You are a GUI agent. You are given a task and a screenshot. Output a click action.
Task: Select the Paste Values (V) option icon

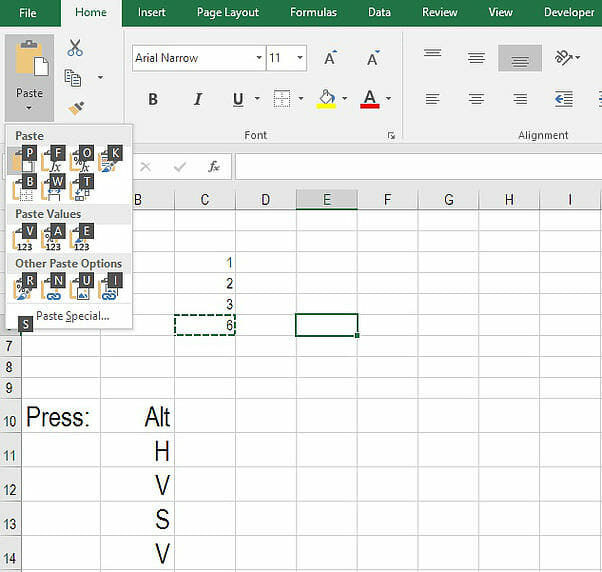coord(23,238)
